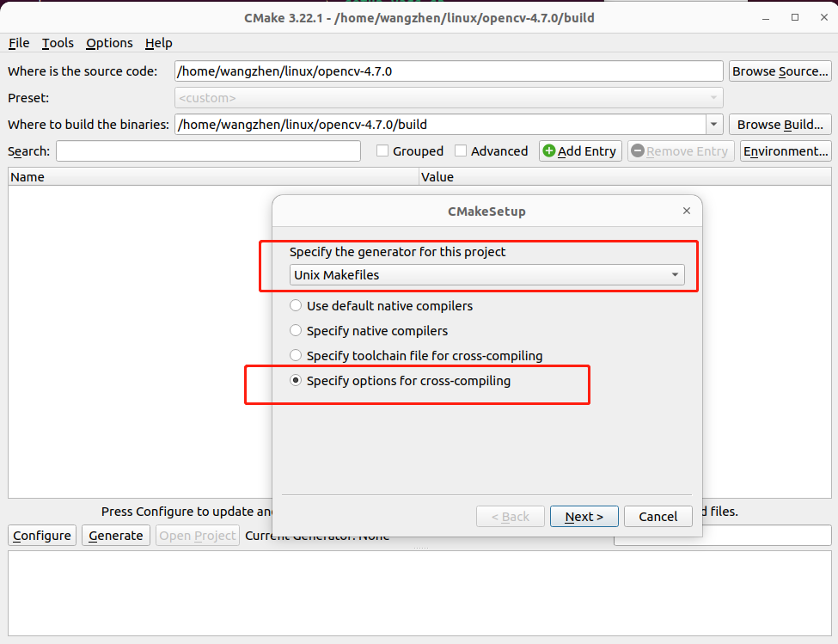Click Browse Build button

point(780,125)
